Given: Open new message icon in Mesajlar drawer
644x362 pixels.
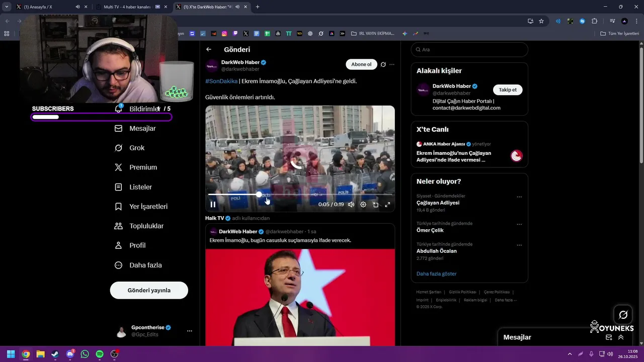Looking at the screenshot, I should [609, 337].
